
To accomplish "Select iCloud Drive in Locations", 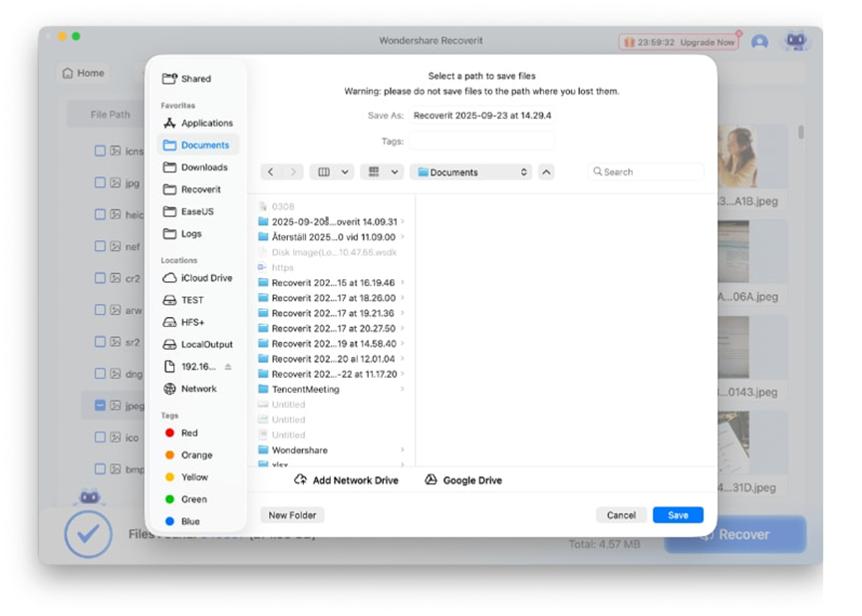I will (x=206, y=278).
